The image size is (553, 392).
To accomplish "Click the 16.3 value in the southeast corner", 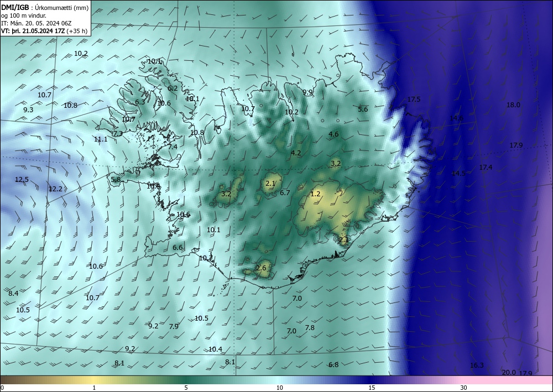I will 477,365.
